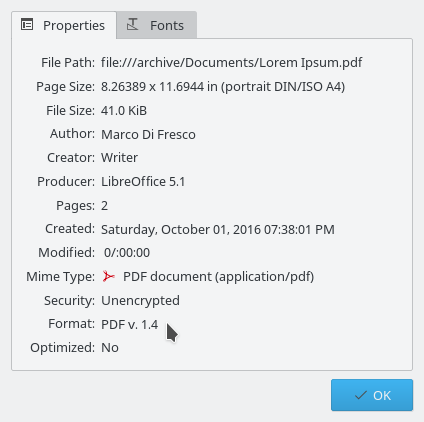424x422 pixels.
Task: Click the Fonts tab text icon
Action: pos(132,25)
